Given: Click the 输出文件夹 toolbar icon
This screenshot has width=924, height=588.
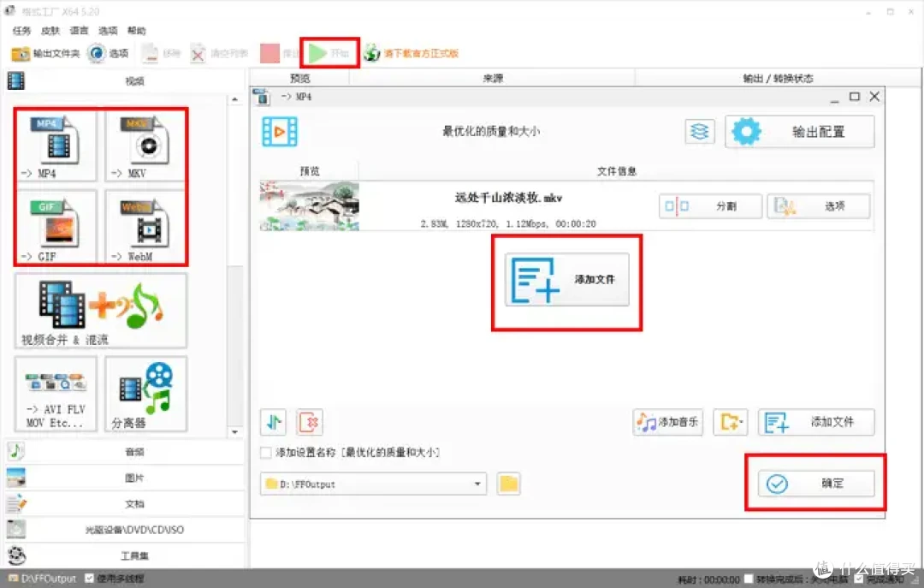Looking at the screenshot, I should tap(45, 54).
